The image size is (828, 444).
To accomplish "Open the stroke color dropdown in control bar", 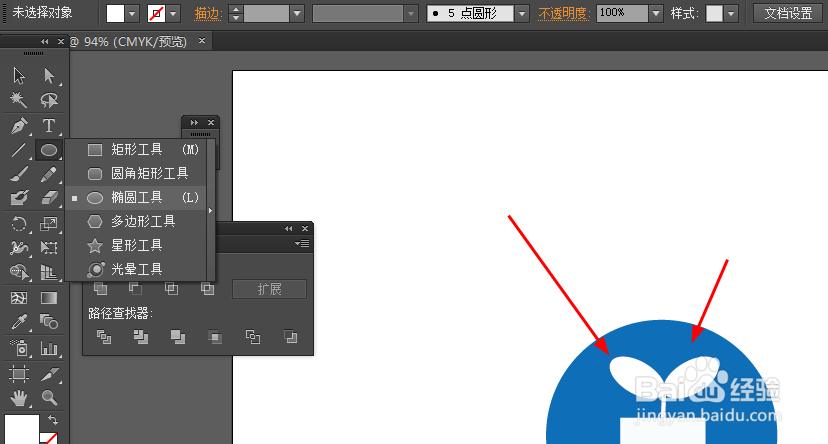I will click(x=173, y=14).
